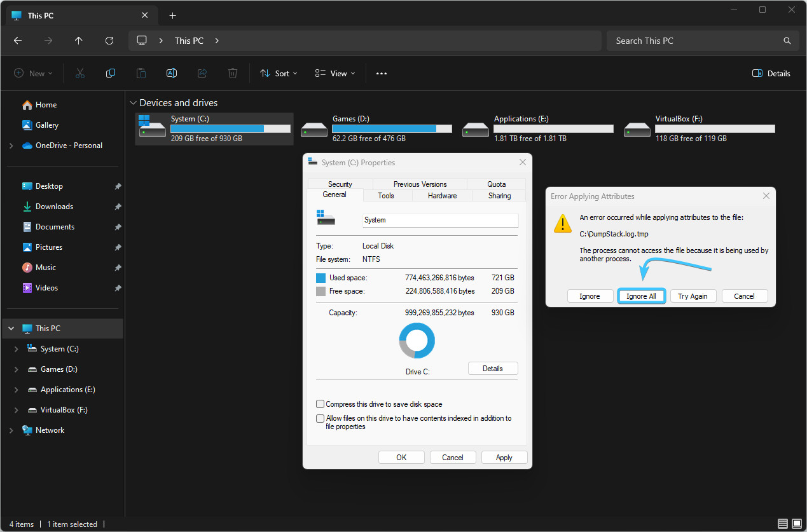Open the See more ellipsis menu

tap(381, 74)
